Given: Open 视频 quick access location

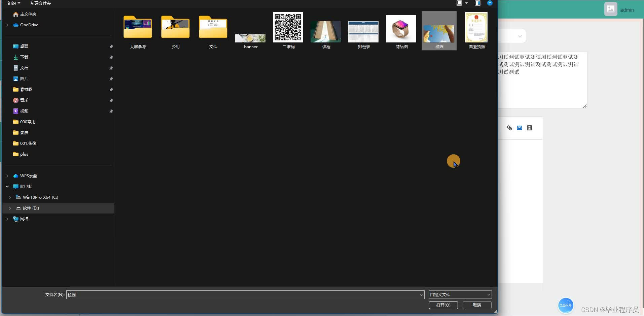Looking at the screenshot, I should (x=21, y=111).
